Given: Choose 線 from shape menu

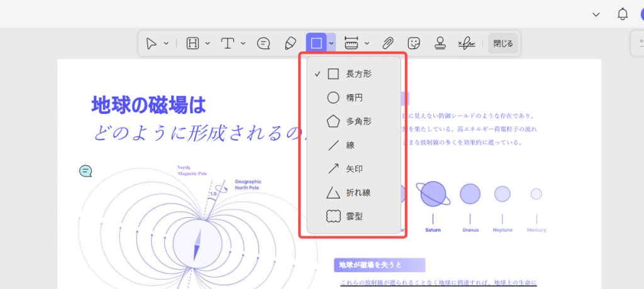Looking at the screenshot, I should click(x=353, y=145).
